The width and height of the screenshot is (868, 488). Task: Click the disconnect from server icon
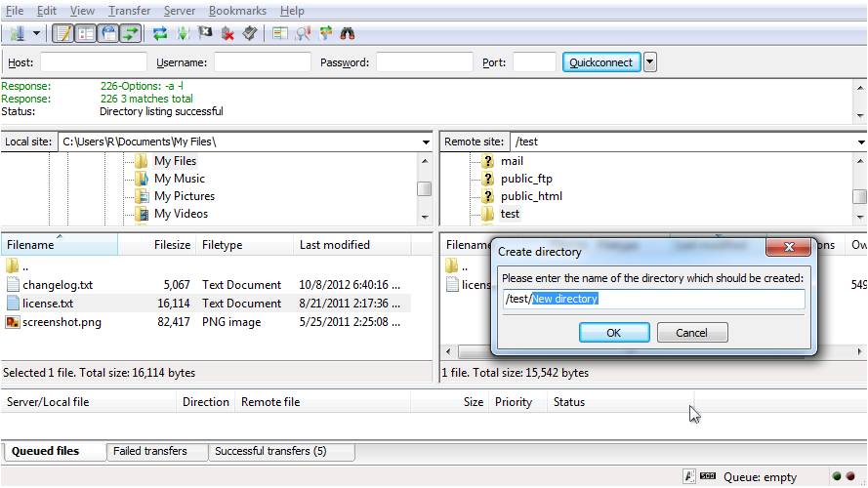tap(227, 34)
